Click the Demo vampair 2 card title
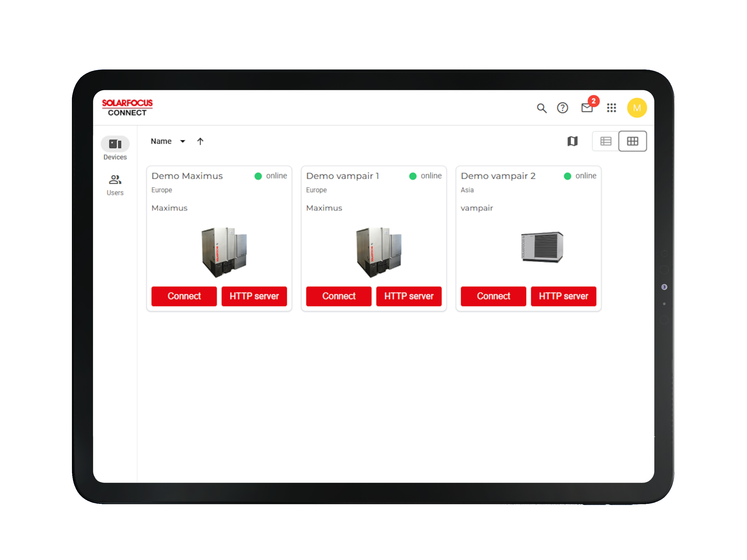747x560 pixels. (498, 176)
